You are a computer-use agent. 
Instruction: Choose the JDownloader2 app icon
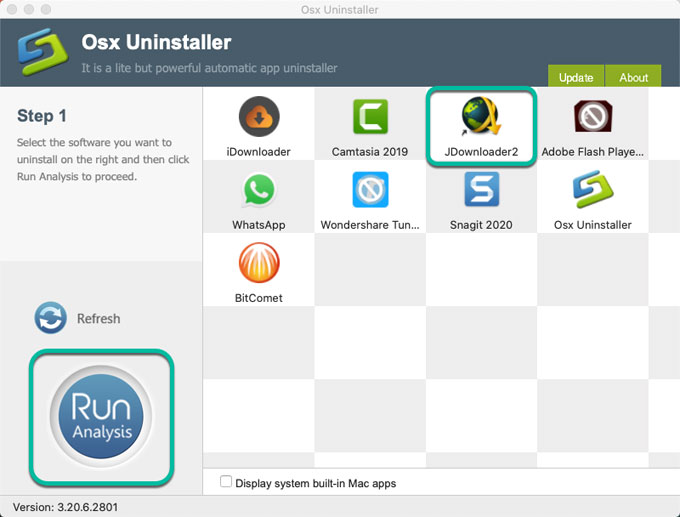coord(481,116)
